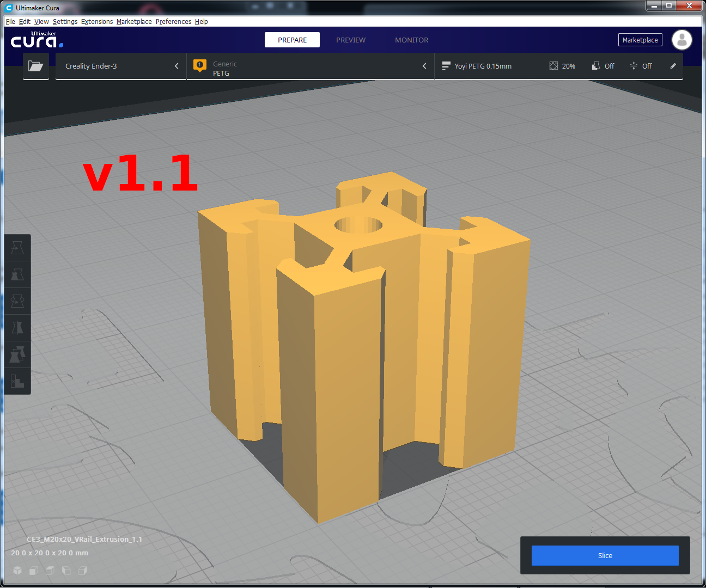This screenshot has height=588, width=706.
Task: Expand the Generic PETG material selector
Action: [311, 66]
